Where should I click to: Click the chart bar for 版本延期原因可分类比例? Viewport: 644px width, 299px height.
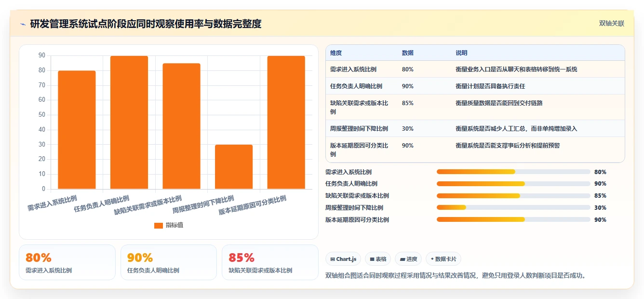(286, 122)
